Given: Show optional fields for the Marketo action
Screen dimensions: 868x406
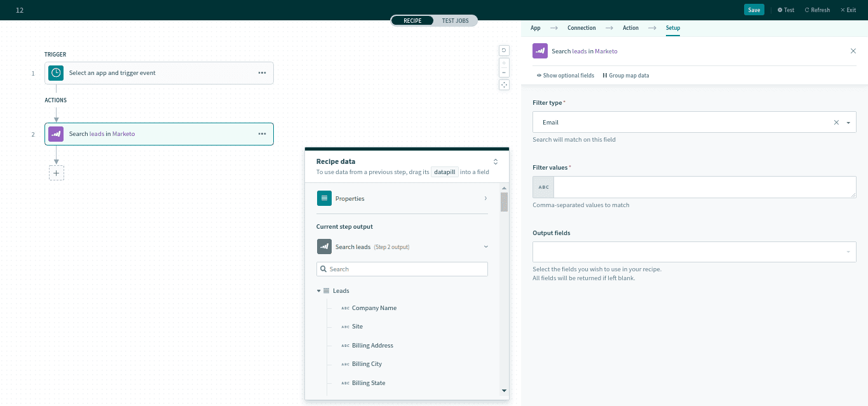Looking at the screenshot, I should click(565, 75).
